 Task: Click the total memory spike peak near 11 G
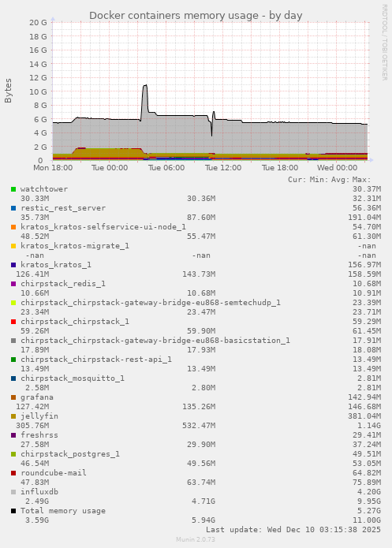click(x=145, y=85)
